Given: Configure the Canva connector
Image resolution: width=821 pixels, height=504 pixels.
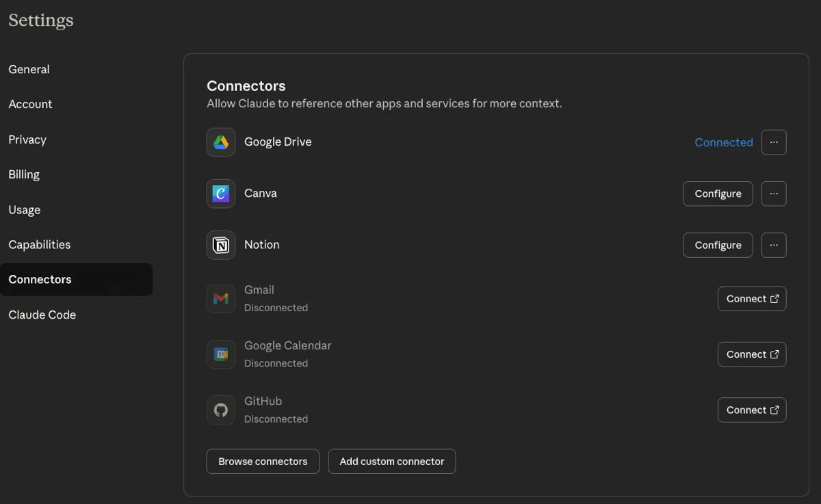Looking at the screenshot, I should coord(717,193).
